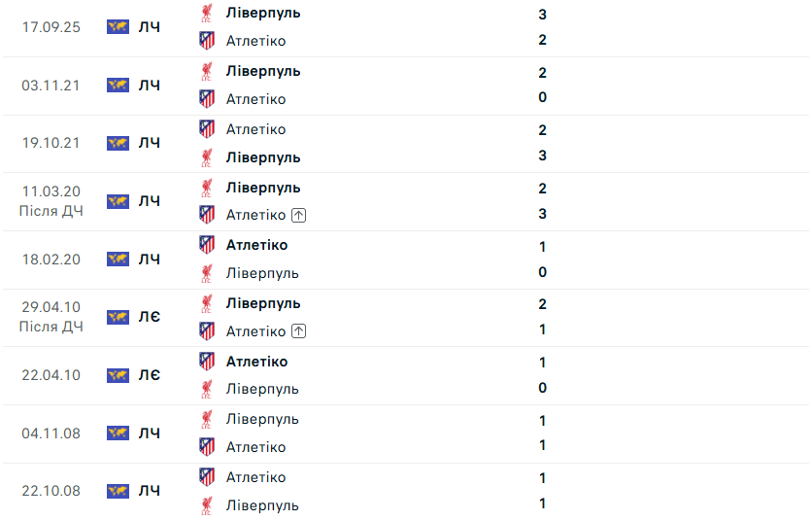Open Ліверпуль team link in 22.10.08 match
Image resolution: width=812 pixels, height=520 pixels.
click(262, 505)
